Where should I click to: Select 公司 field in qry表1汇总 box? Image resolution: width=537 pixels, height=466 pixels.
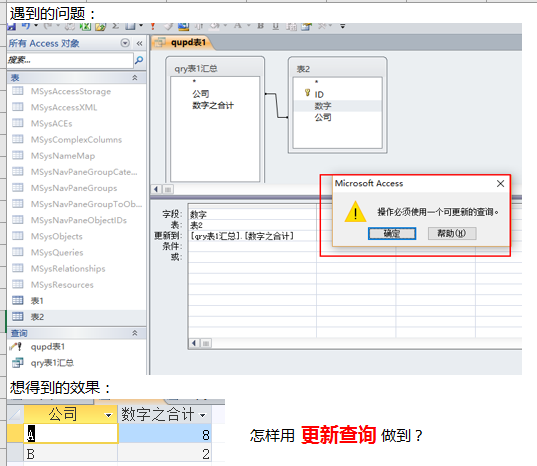tap(201, 93)
